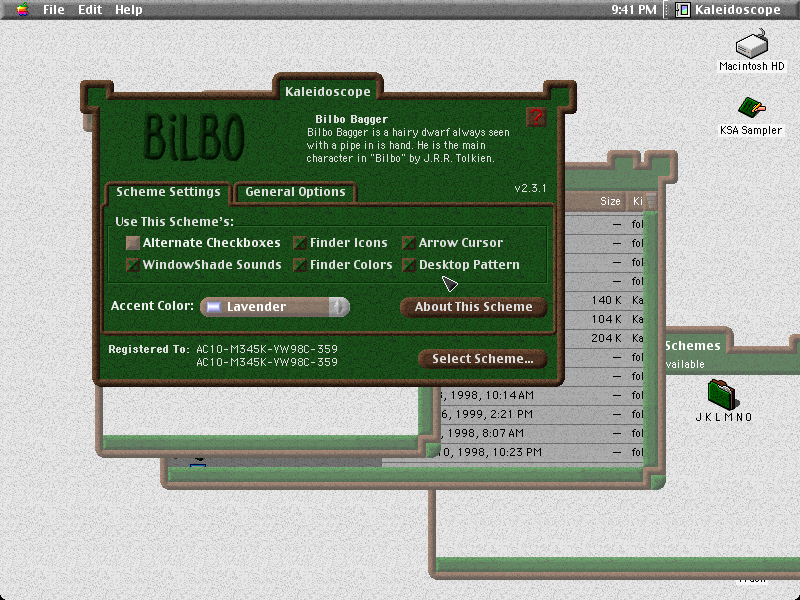Viewport: 800px width, 600px height.
Task: Click the red question mark help icon
Action: tap(536, 117)
